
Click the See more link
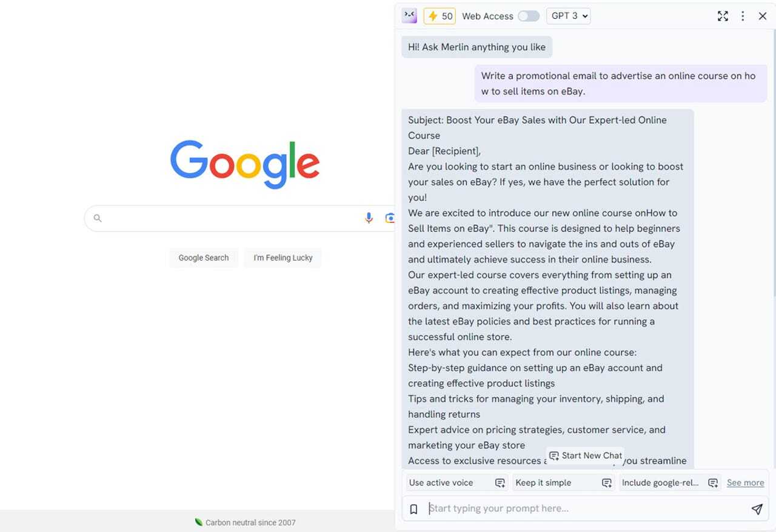click(745, 483)
